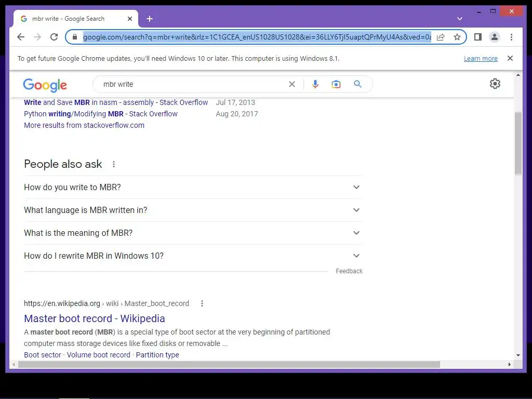
Task: Search by image using the camera icon
Action: [x=336, y=84]
